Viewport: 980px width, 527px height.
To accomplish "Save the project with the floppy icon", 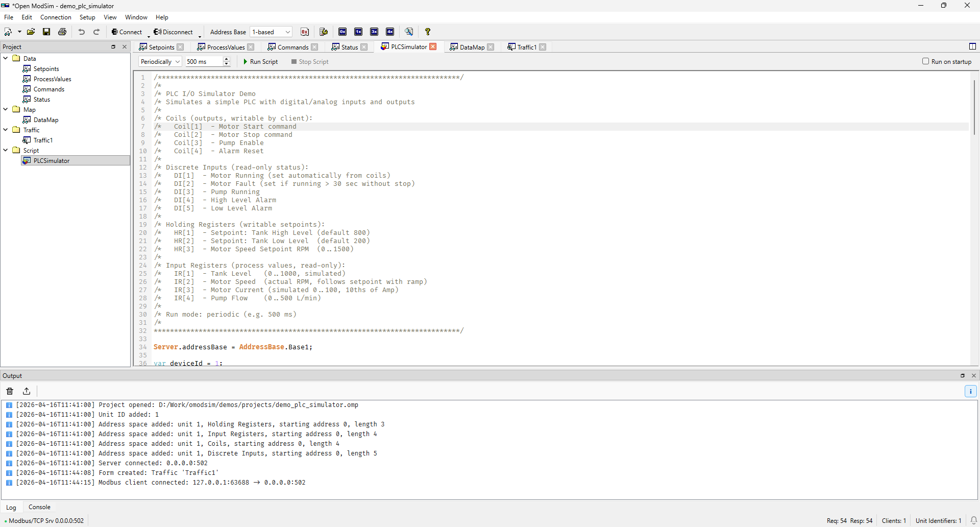I will tap(46, 32).
